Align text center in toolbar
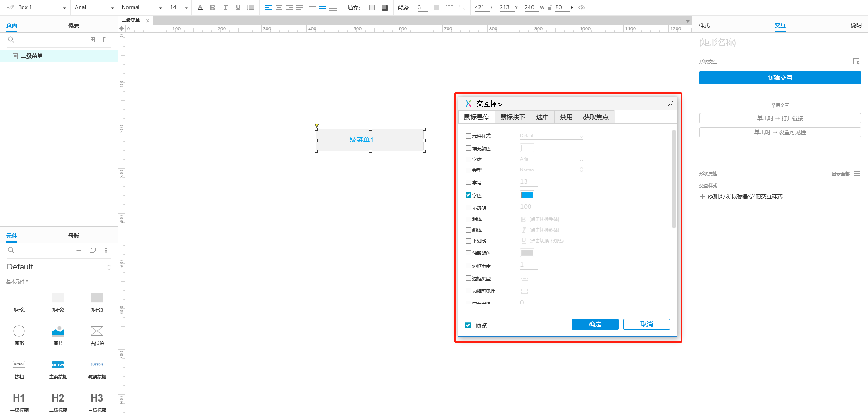The image size is (868, 416). tap(279, 8)
